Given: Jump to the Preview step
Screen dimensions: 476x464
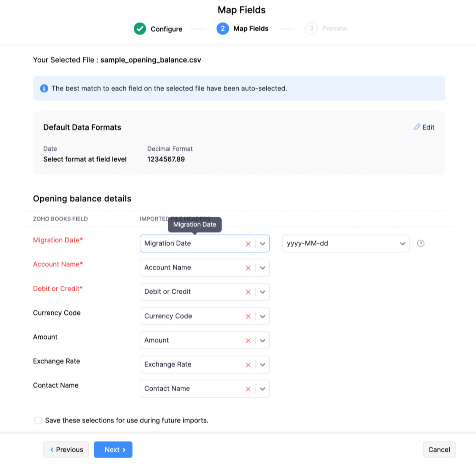Looking at the screenshot, I should [326, 29].
